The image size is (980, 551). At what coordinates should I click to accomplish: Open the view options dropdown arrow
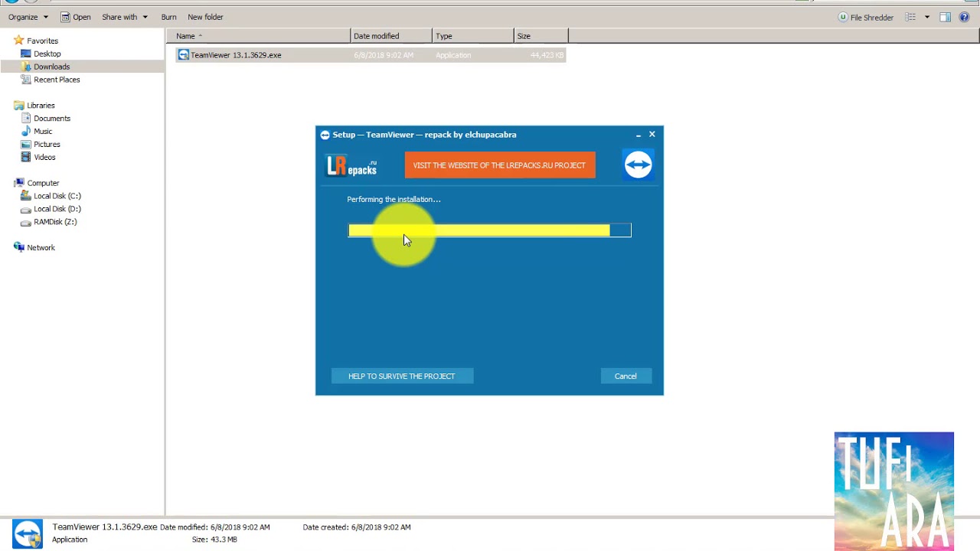tap(926, 17)
